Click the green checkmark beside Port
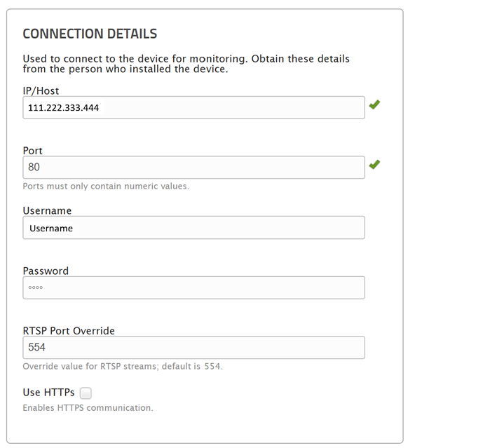504x448 pixels. [x=374, y=164]
